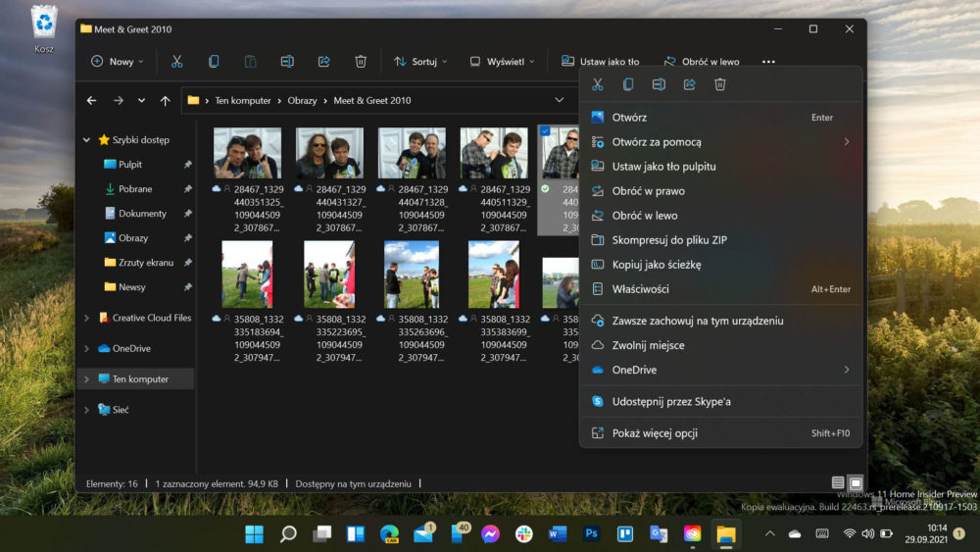This screenshot has height=552, width=980.
Task: Click the Share icon in the Explorer toolbar
Action: (x=323, y=61)
